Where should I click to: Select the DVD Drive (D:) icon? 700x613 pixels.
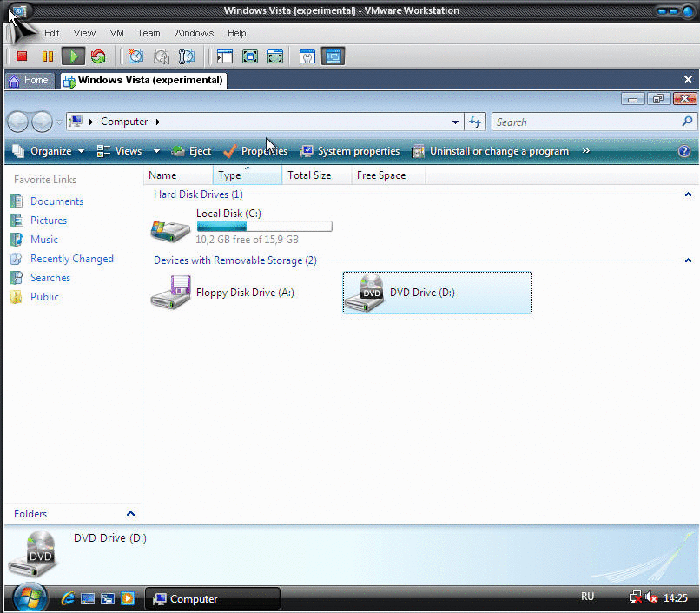point(365,293)
